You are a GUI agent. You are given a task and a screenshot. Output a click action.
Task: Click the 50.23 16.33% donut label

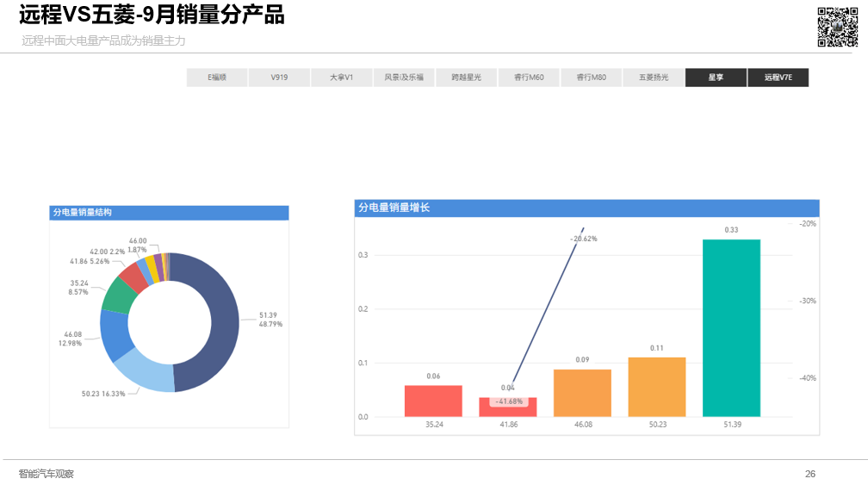103,394
